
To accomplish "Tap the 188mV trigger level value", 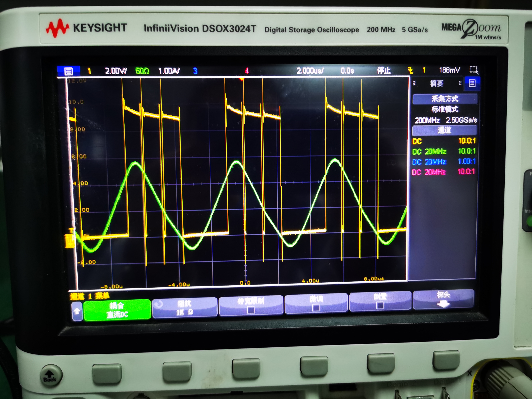I will point(449,70).
